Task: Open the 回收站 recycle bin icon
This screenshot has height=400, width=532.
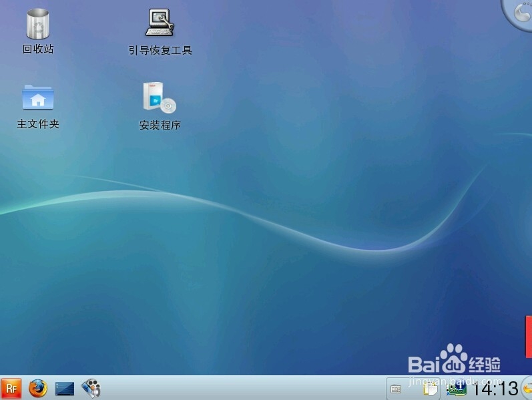Action: point(37,24)
